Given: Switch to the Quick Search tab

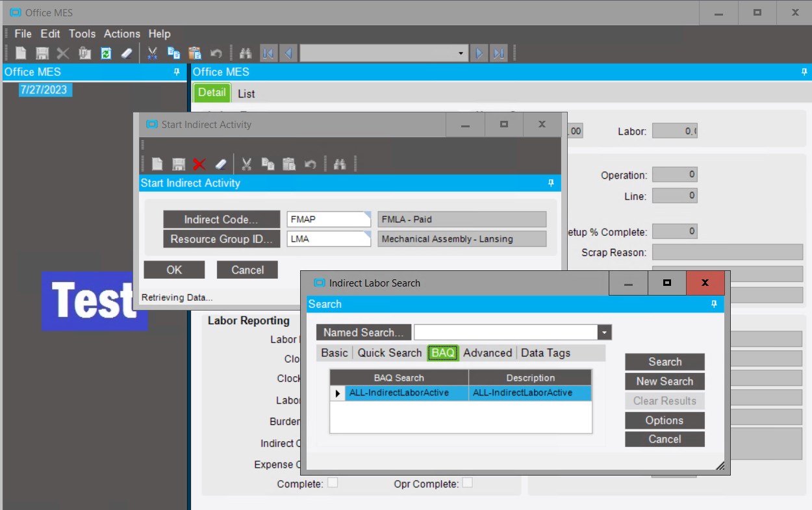Looking at the screenshot, I should [x=390, y=353].
